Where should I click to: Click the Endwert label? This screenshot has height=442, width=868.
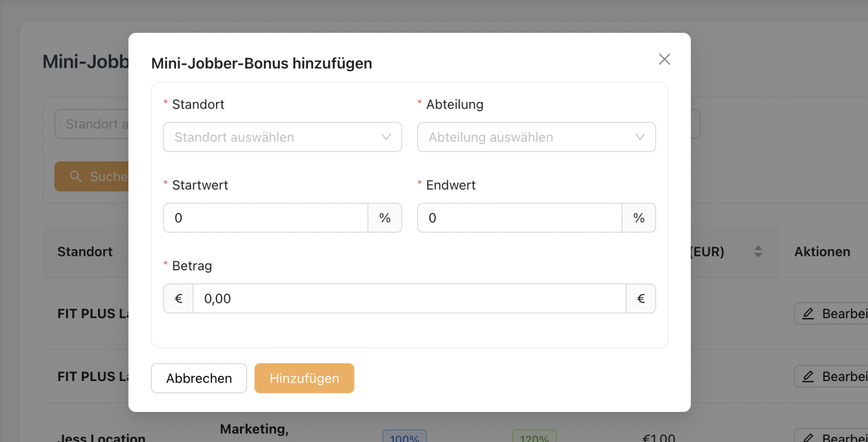451,185
